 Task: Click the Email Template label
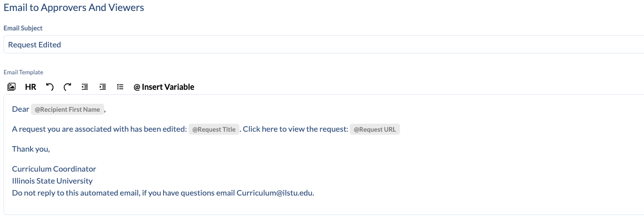23,72
